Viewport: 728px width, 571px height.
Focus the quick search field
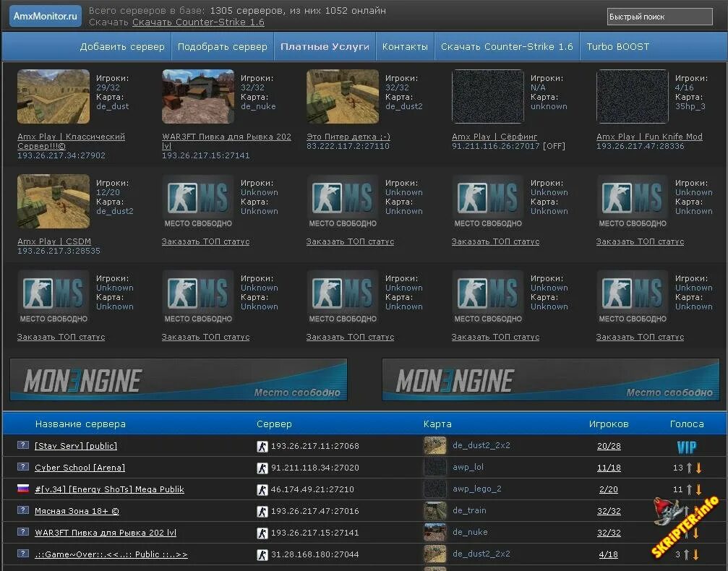pyautogui.click(x=660, y=17)
